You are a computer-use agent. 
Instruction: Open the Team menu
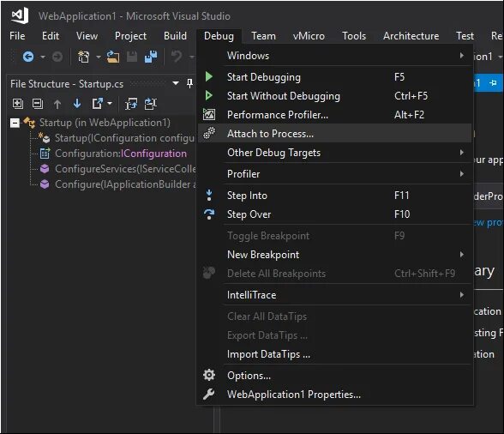(263, 36)
